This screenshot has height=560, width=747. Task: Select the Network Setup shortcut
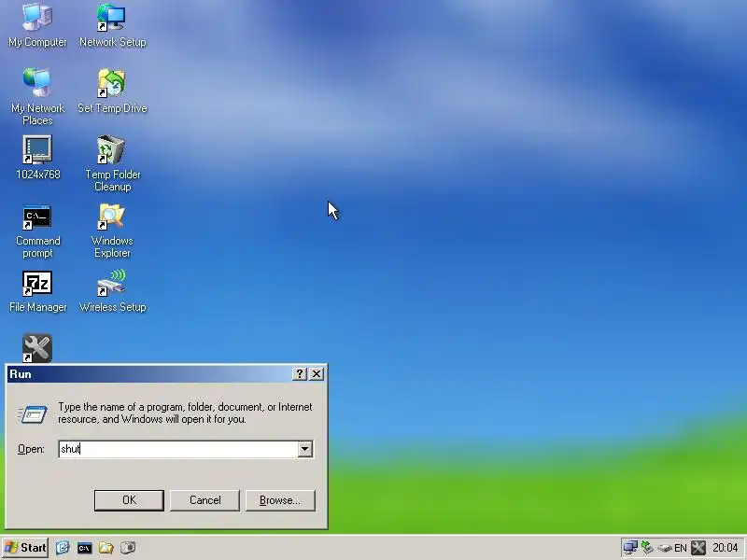tap(112, 25)
